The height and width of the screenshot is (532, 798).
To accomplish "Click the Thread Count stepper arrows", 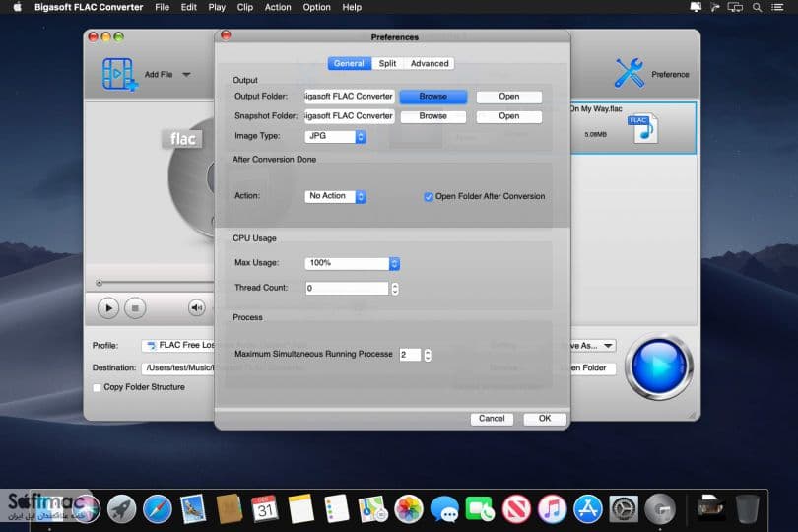I will (x=395, y=288).
